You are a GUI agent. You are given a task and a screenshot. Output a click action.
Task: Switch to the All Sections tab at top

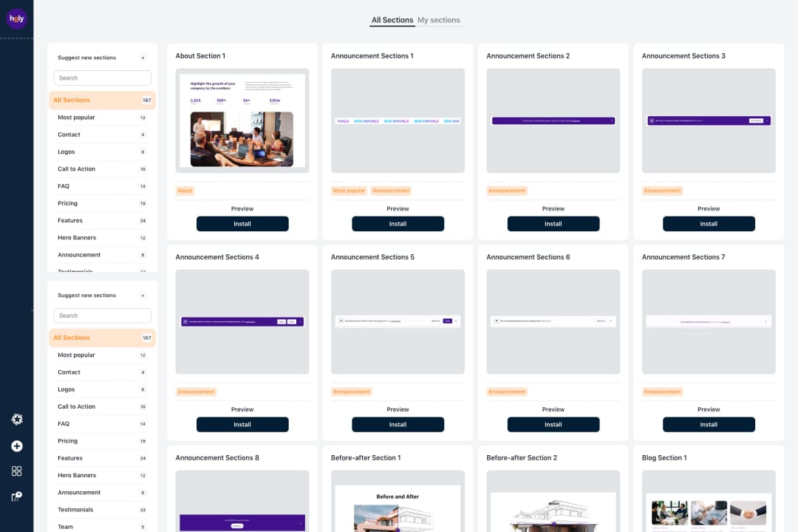point(392,21)
